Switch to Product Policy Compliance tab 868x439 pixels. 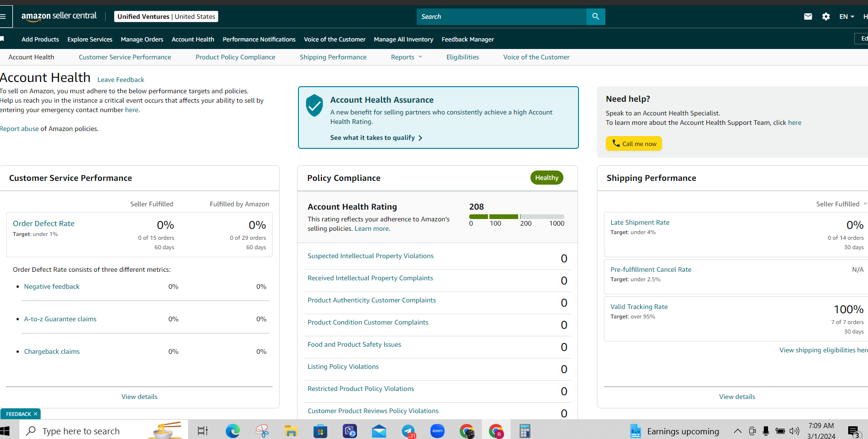point(235,57)
